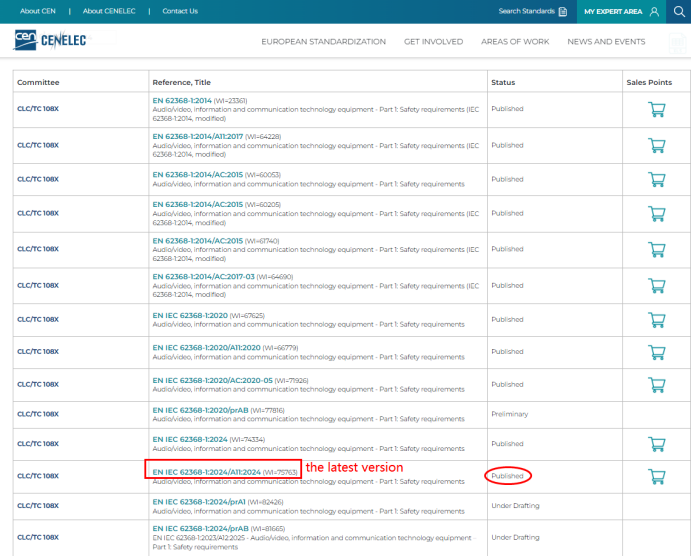Image resolution: width=692 pixels, height=556 pixels.
Task: Click the search magnifier icon in top bar
Action: tap(679, 11)
